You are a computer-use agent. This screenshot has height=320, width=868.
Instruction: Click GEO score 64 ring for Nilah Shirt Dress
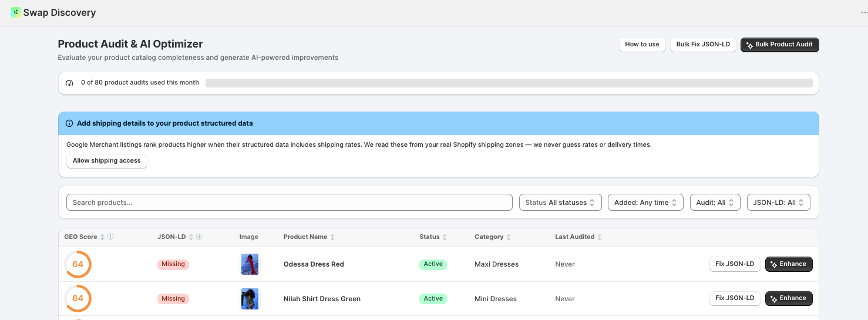(78, 298)
